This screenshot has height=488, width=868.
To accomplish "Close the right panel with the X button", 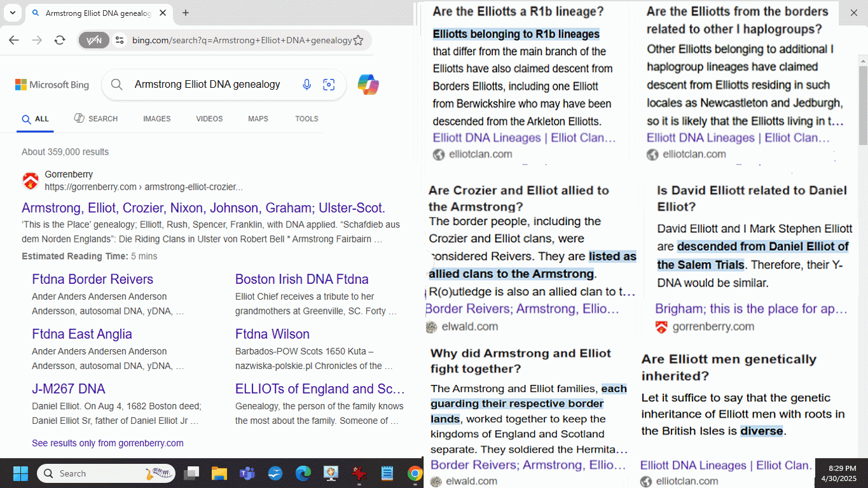I will pos(854,13).
